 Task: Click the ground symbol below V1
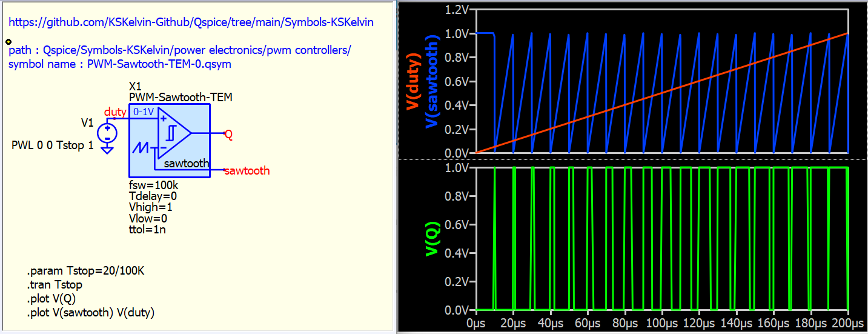pos(107,149)
